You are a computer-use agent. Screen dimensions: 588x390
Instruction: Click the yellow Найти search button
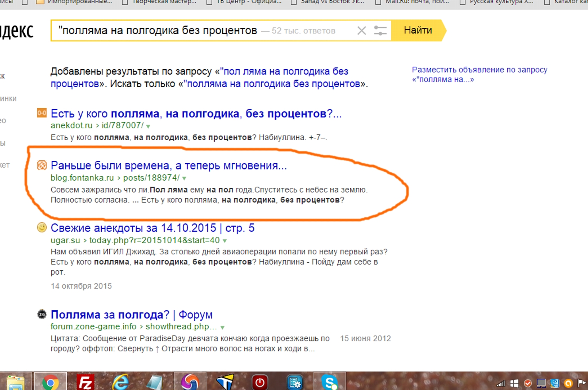[x=418, y=30]
